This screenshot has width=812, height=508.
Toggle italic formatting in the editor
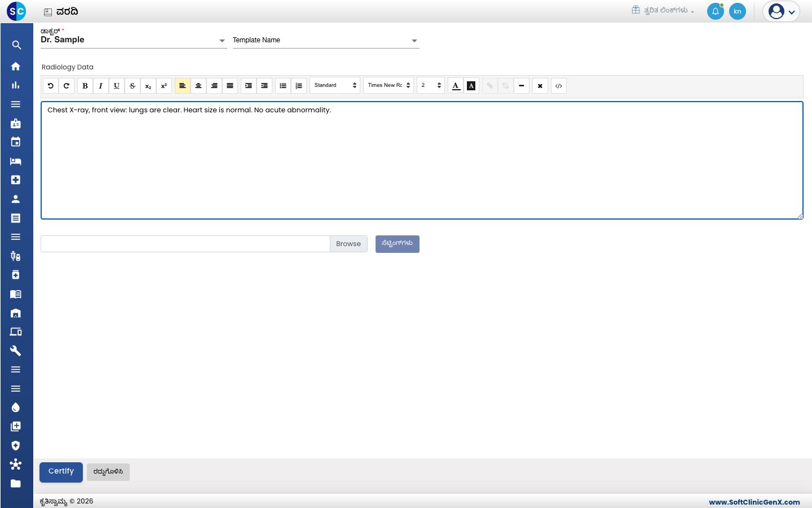[x=101, y=86]
